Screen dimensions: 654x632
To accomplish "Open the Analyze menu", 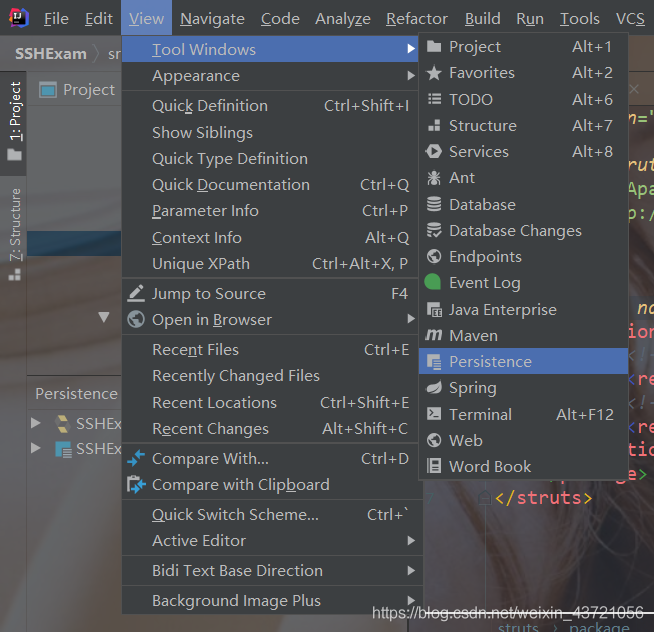I will [343, 19].
